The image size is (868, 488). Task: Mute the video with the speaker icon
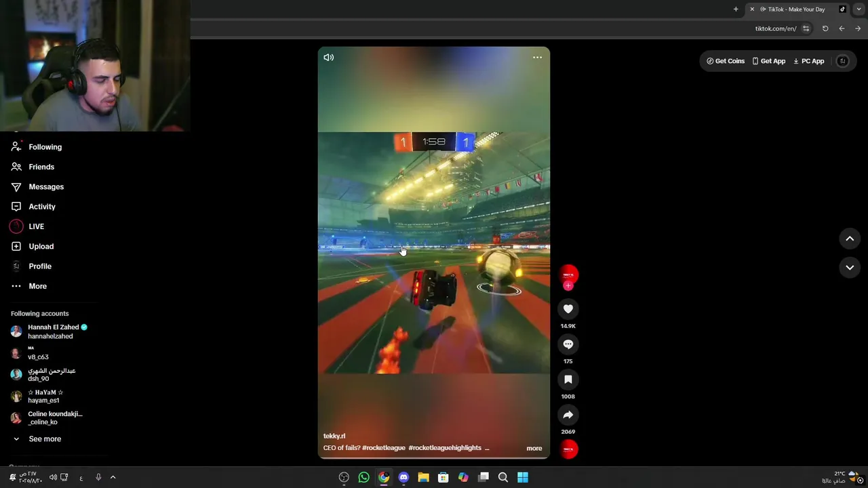(x=329, y=58)
